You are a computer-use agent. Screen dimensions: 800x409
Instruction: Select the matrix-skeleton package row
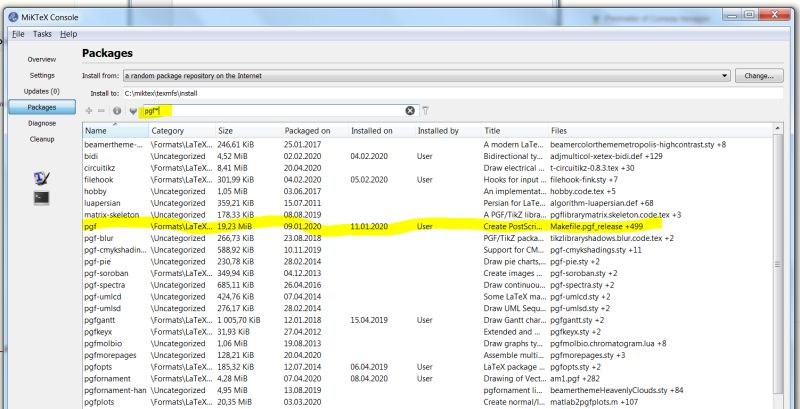[x=428, y=215]
